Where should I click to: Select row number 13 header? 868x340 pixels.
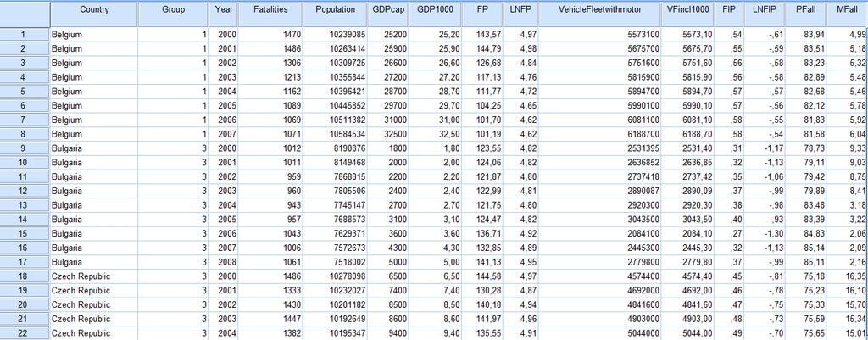[25, 205]
